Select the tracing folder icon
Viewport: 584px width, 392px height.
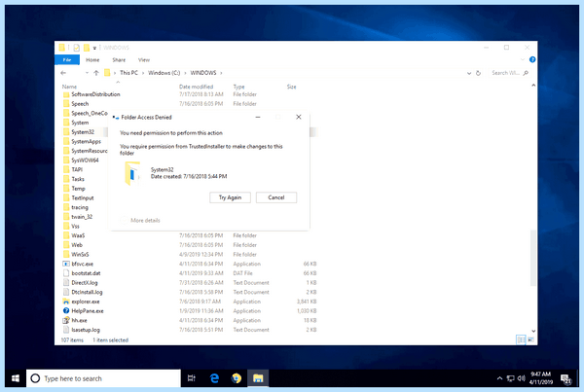click(x=66, y=207)
